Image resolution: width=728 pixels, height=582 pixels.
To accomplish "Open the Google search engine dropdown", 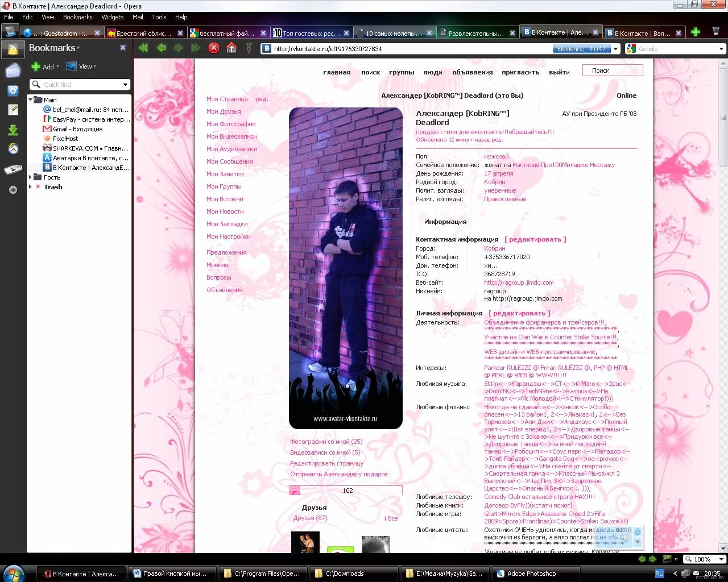I will 630,49.
